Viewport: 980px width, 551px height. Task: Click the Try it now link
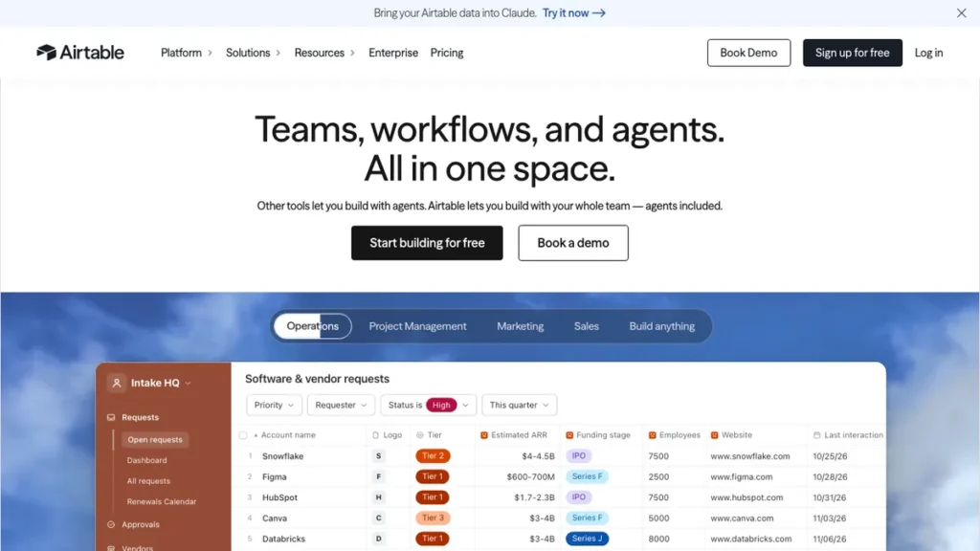(x=574, y=13)
